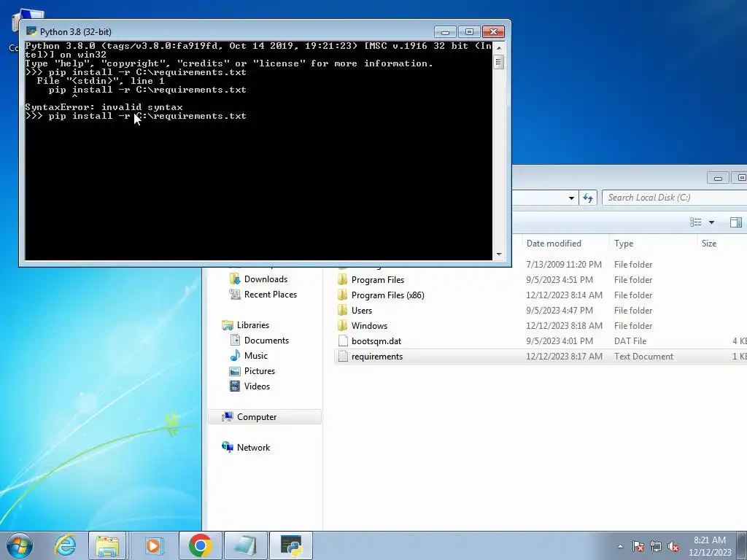This screenshot has height=560, width=747.
Task: Minimize the Explorer window behind Python
Action: [x=718, y=178]
